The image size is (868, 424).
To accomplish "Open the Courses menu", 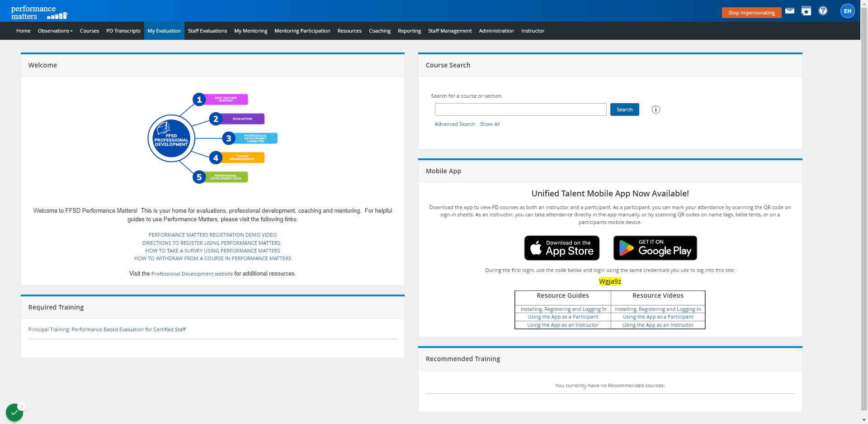I will click(x=90, y=31).
